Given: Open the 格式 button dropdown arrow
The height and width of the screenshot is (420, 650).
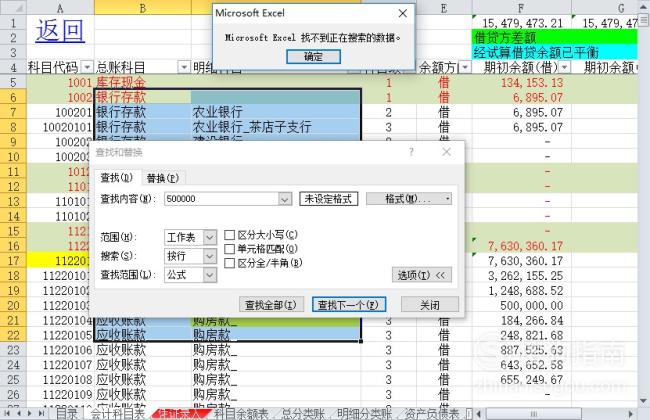Looking at the screenshot, I should [447, 199].
